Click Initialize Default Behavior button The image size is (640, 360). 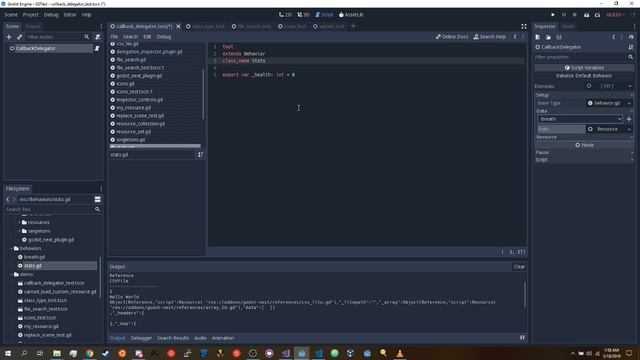[584, 76]
